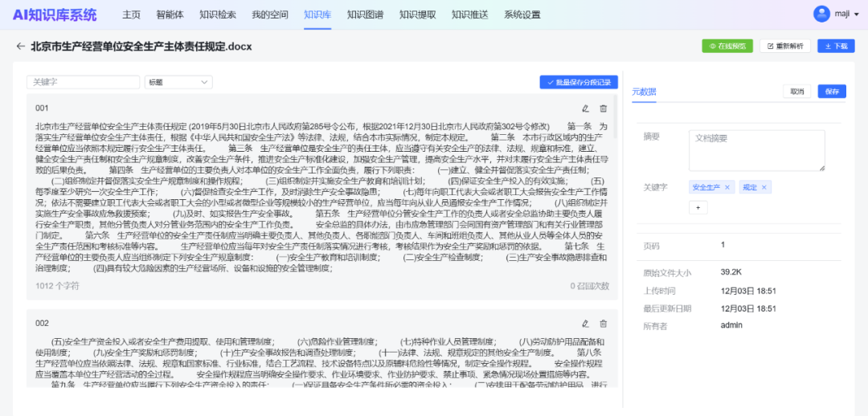Edit segment 001 with pencil icon
Image resolution: width=868 pixels, height=416 pixels.
(586, 108)
